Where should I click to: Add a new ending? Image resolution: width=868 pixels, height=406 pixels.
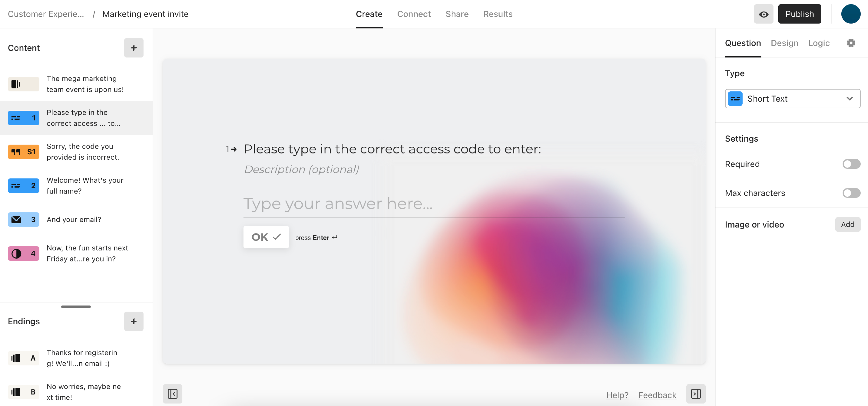pyautogui.click(x=134, y=321)
